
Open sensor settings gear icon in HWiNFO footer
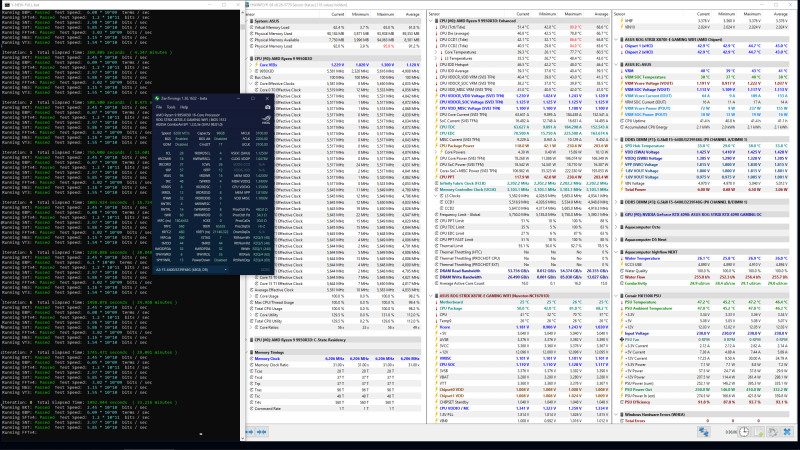[773, 432]
